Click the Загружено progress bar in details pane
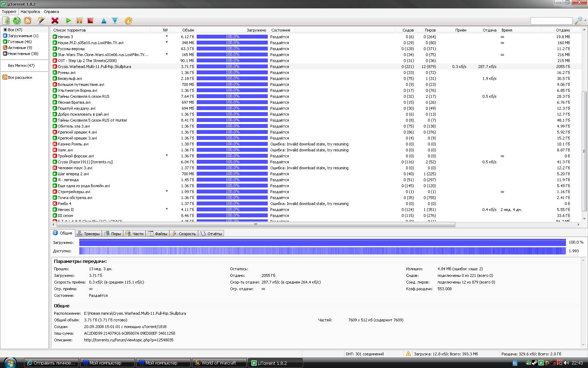Viewport: 588px width, 368px height. click(x=322, y=242)
